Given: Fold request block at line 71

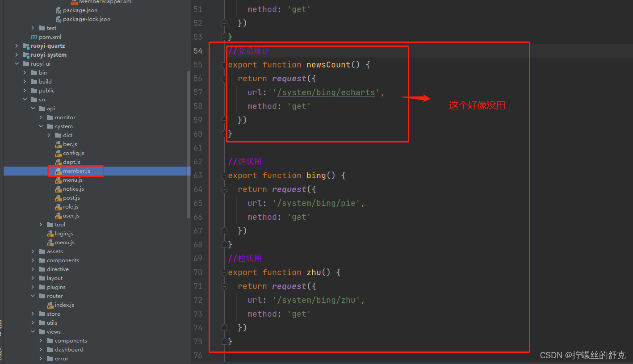Looking at the screenshot, I should [224, 286].
